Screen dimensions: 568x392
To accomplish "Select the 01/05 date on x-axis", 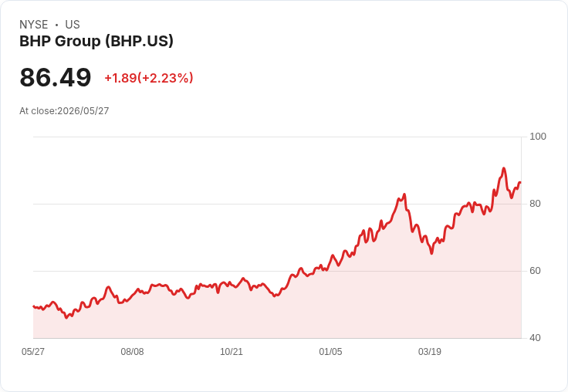I will pos(330,351).
